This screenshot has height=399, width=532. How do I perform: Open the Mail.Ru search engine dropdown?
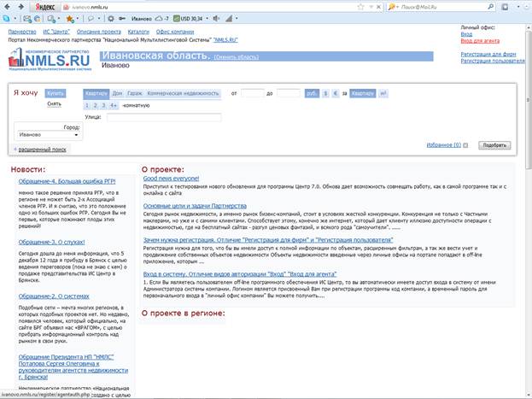pos(393,7)
